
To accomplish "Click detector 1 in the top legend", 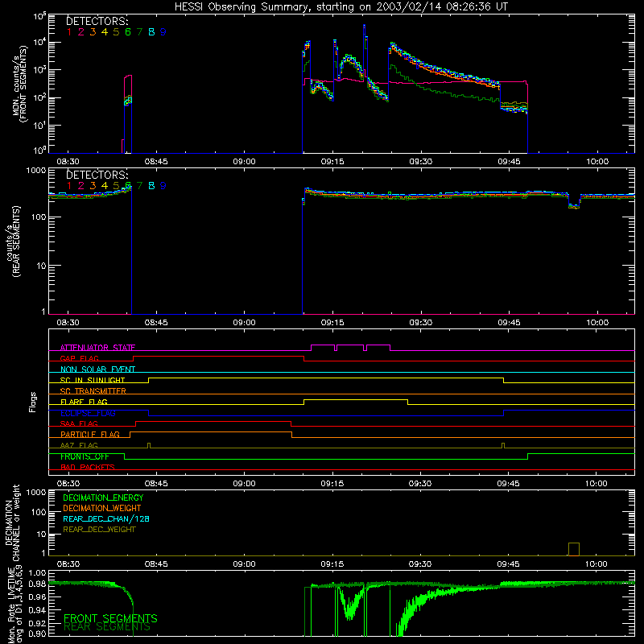I will pyautogui.click(x=69, y=32).
